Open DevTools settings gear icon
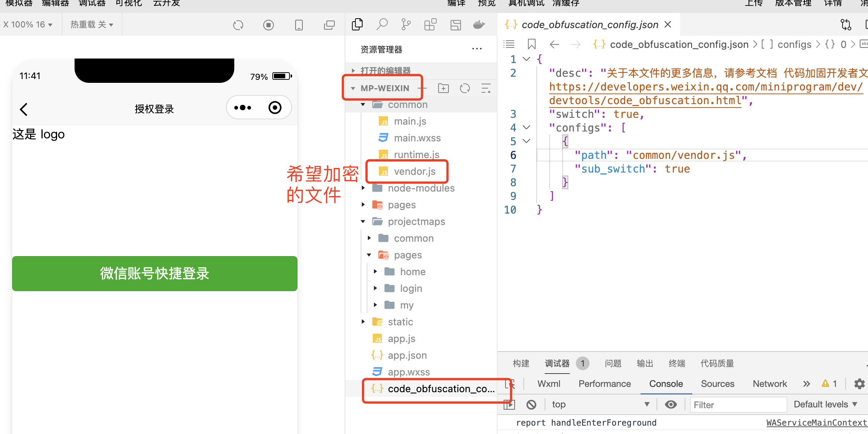This screenshot has height=434, width=868. pos(859,384)
